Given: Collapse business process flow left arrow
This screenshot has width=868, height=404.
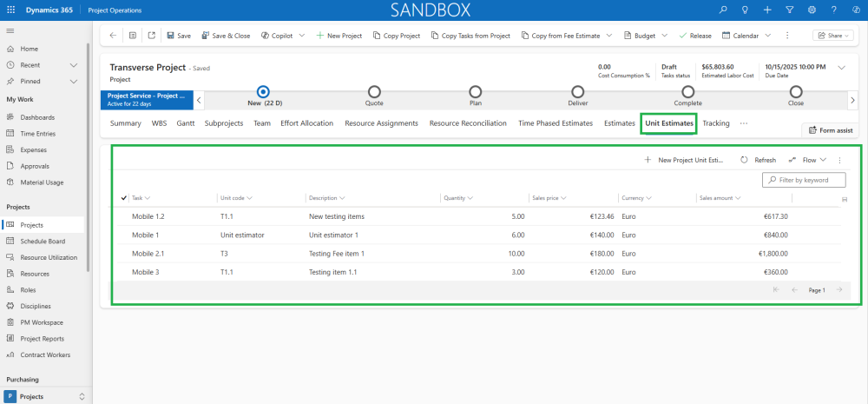Looking at the screenshot, I should click(200, 100).
